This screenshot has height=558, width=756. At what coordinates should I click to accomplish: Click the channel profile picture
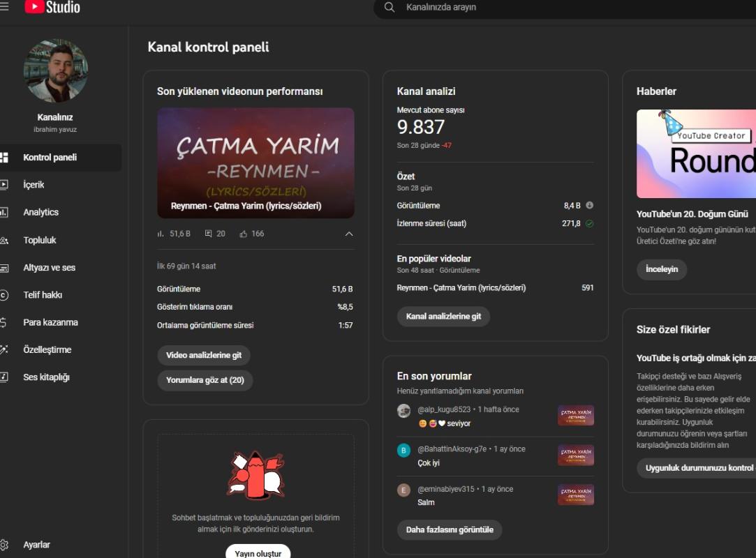[x=55, y=70]
